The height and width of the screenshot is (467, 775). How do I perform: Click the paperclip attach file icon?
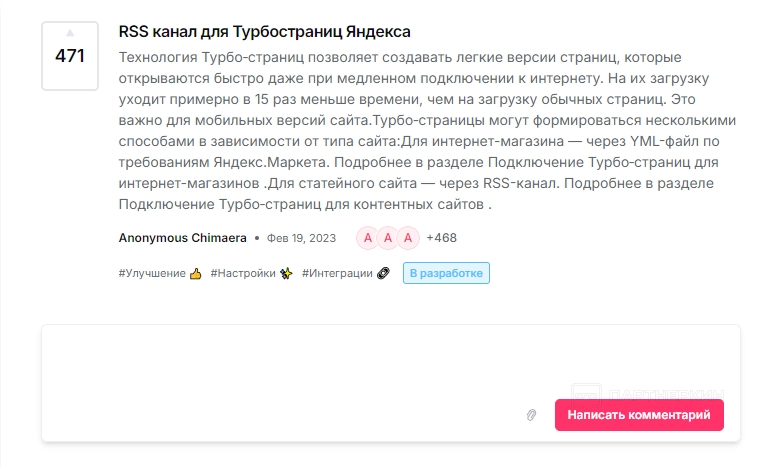pyautogui.click(x=532, y=415)
